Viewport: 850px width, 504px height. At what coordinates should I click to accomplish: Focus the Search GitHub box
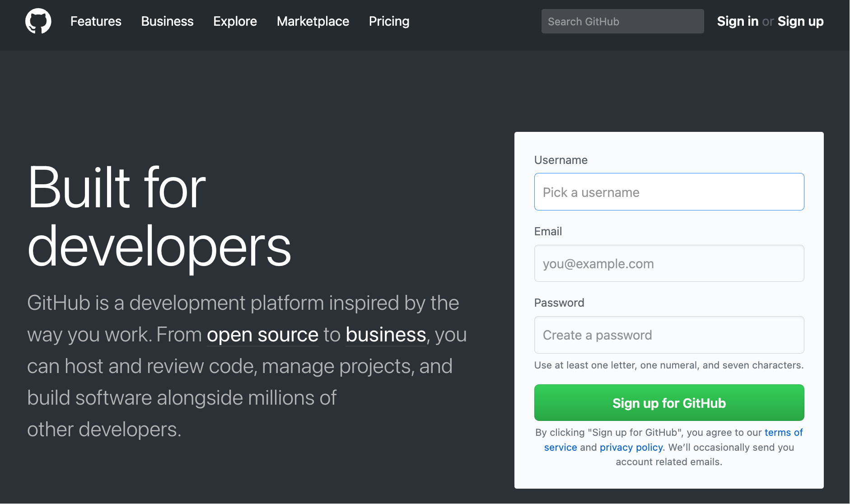click(x=622, y=21)
